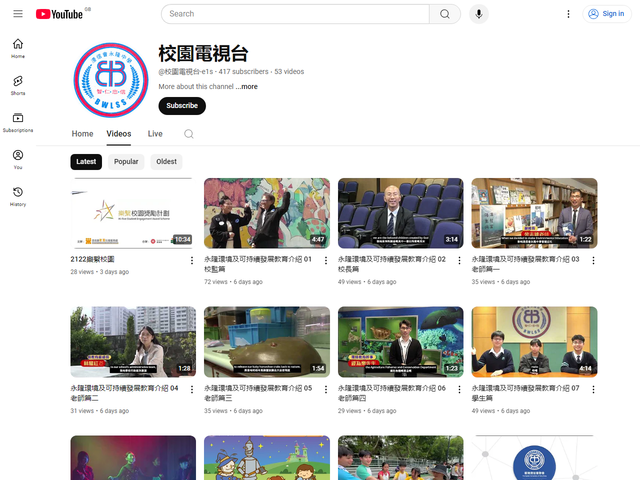The height and width of the screenshot is (480, 640).
Task: Open History in sidebar
Action: pyautogui.click(x=18, y=196)
